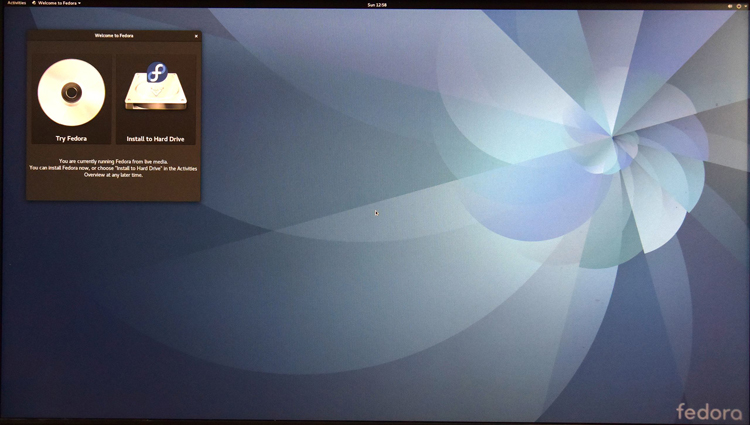Open the clock and calendar panel

377,5
